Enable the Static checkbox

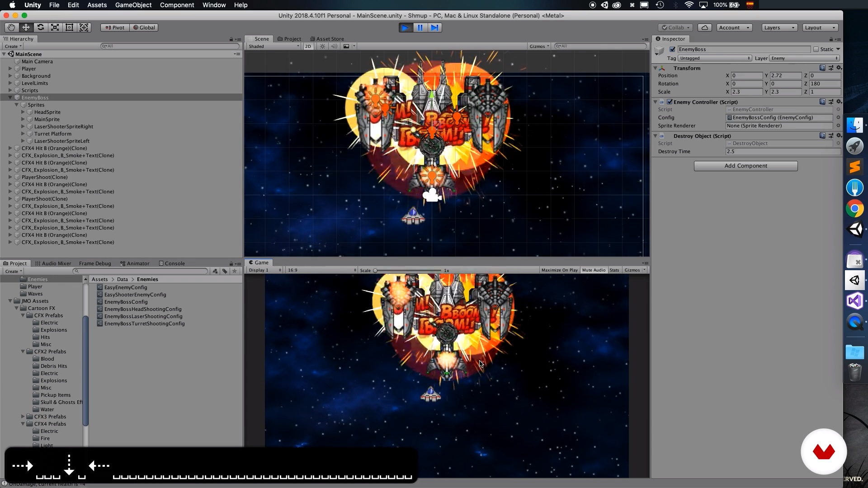(x=816, y=49)
